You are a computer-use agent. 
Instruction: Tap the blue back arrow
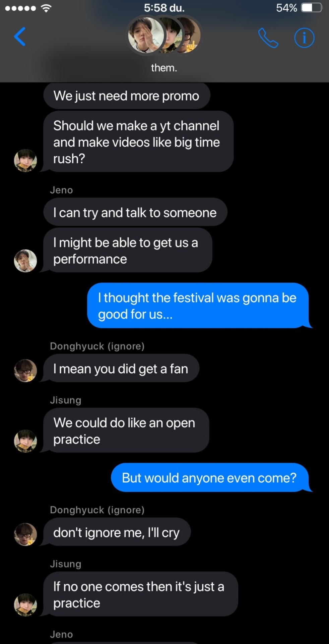pos(20,37)
